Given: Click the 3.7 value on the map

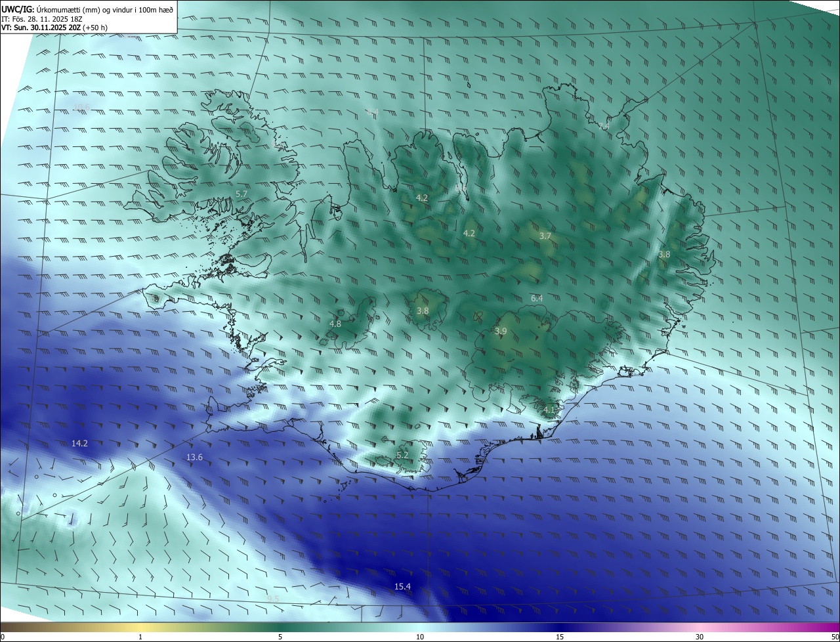Looking at the screenshot, I should (545, 236).
